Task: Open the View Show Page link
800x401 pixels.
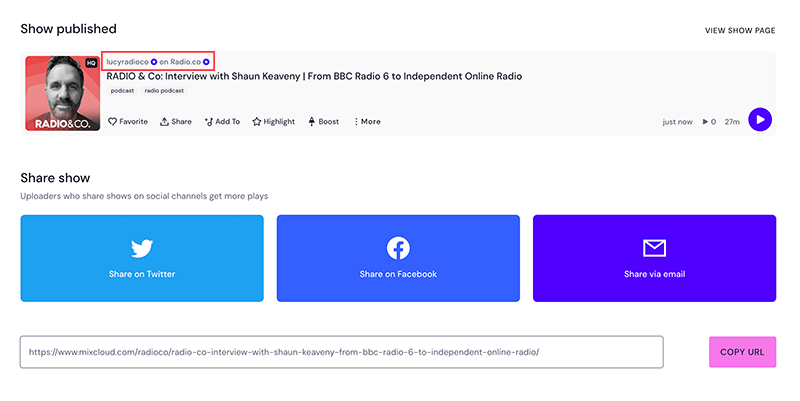Action: click(739, 31)
